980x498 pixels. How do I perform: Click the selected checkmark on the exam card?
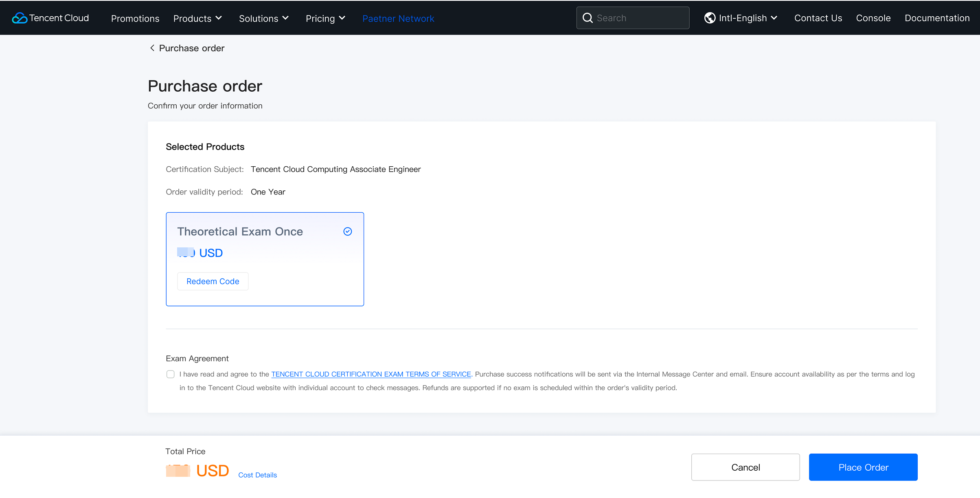347,231
